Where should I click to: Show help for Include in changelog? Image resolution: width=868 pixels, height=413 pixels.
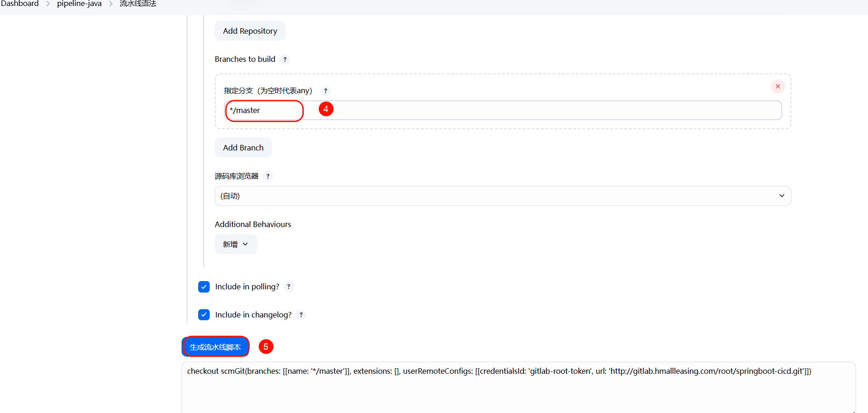(301, 315)
